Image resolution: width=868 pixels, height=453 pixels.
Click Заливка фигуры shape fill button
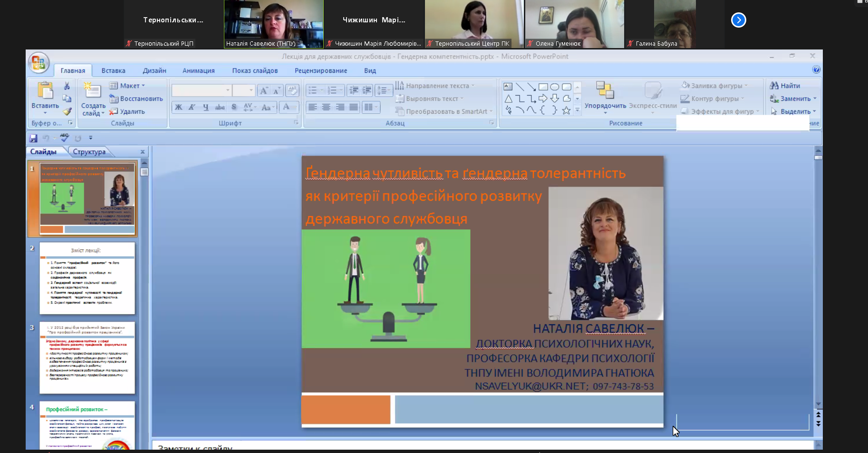pos(714,86)
